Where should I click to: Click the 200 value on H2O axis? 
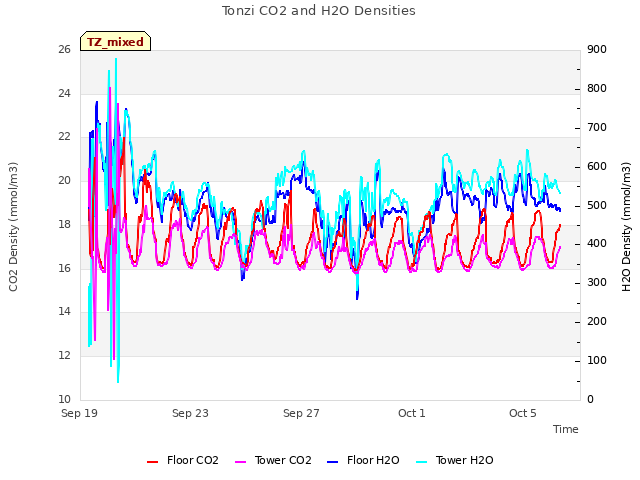[597, 322]
